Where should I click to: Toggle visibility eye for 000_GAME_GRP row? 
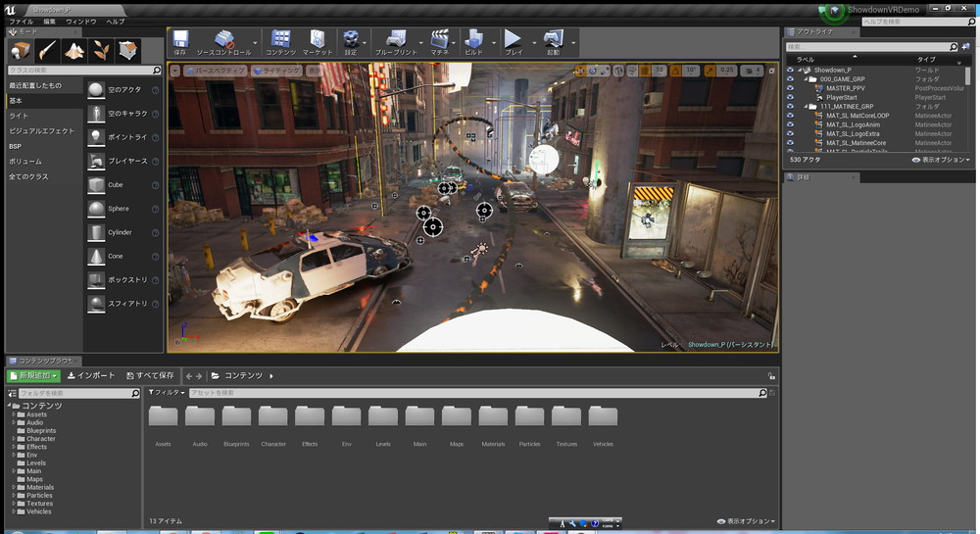coord(790,79)
